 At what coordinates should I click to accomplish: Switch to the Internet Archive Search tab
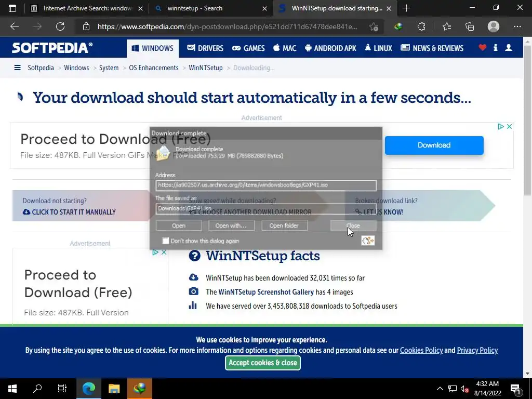point(87,8)
